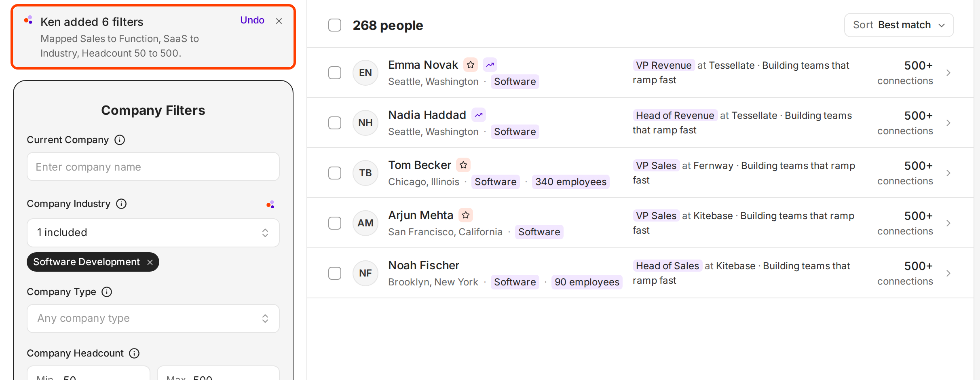This screenshot has width=980, height=380.
Task: Expand Nadia Haddad's row chevron
Action: [948, 123]
